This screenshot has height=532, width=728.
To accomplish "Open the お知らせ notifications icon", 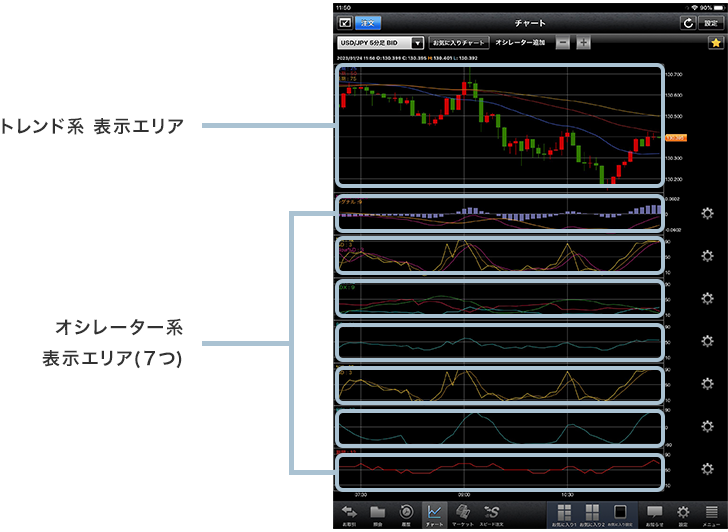I will (x=655, y=513).
